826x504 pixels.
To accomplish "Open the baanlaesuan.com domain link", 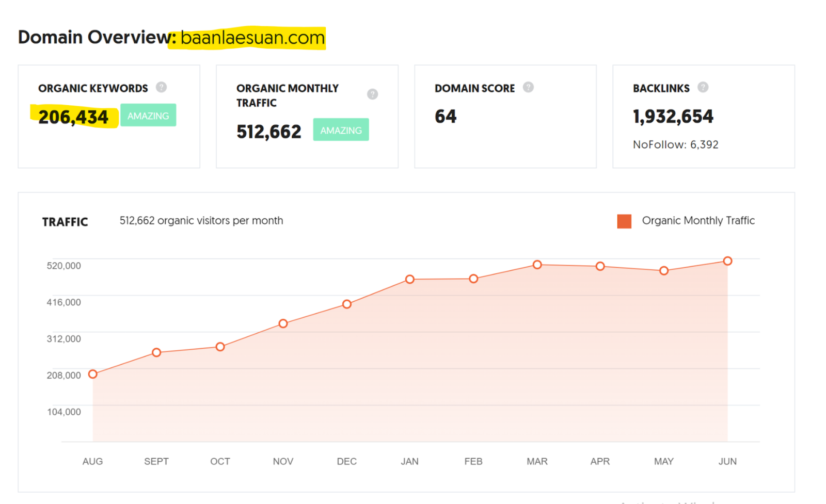I will tap(253, 38).
